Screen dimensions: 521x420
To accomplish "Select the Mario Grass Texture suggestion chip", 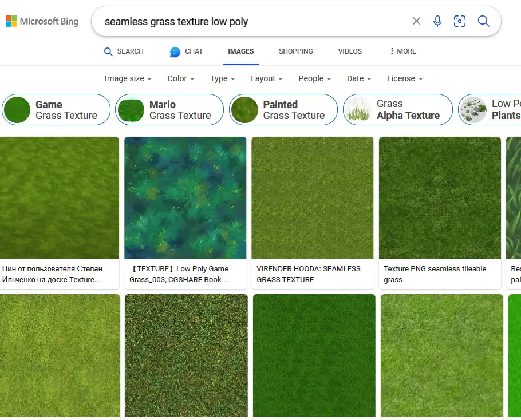I will (169, 109).
